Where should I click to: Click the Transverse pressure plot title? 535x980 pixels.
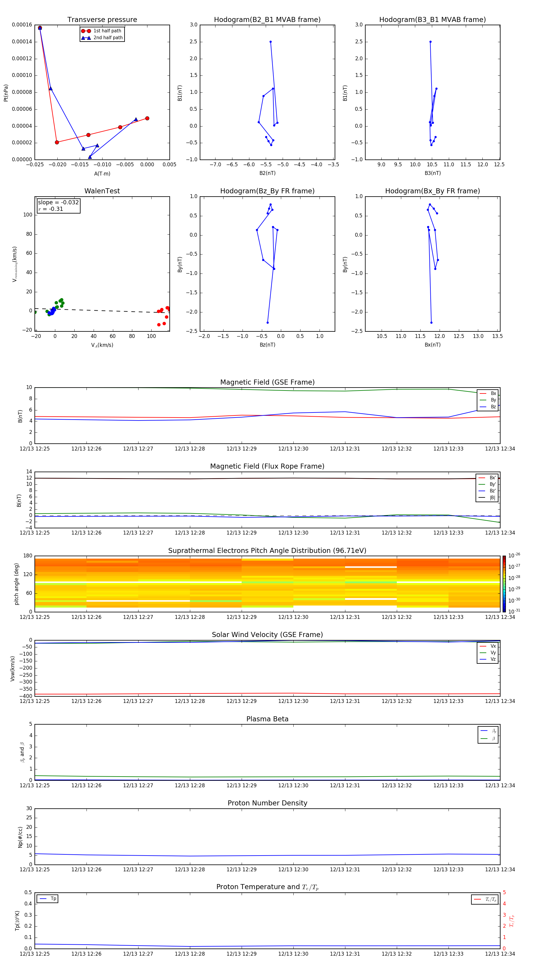click(102, 20)
